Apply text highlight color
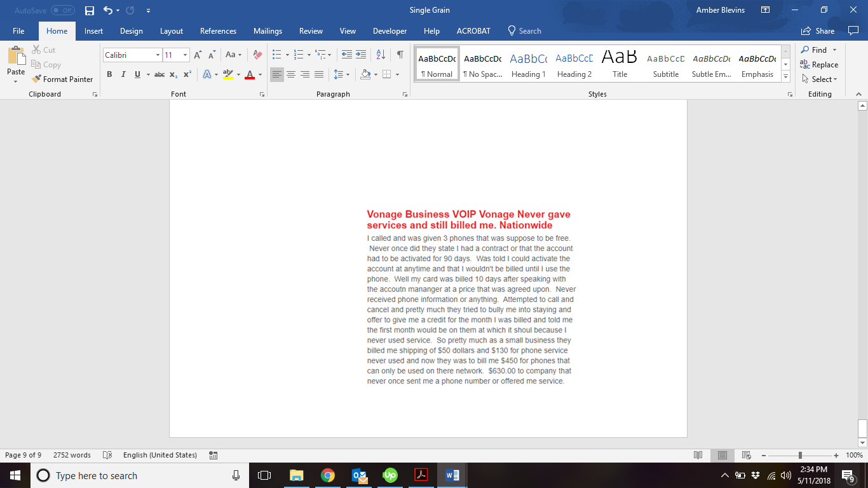The width and height of the screenshot is (868, 488). [x=228, y=74]
